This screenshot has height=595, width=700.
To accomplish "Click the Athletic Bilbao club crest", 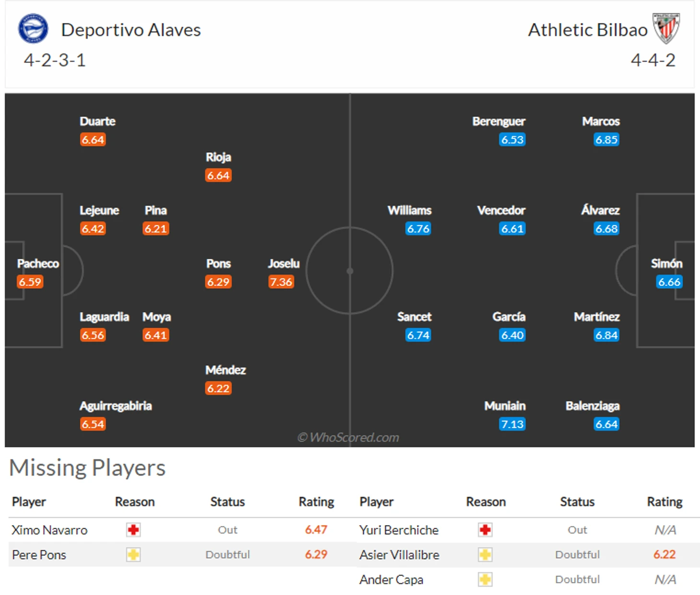I will pyautogui.click(x=666, y=28).
